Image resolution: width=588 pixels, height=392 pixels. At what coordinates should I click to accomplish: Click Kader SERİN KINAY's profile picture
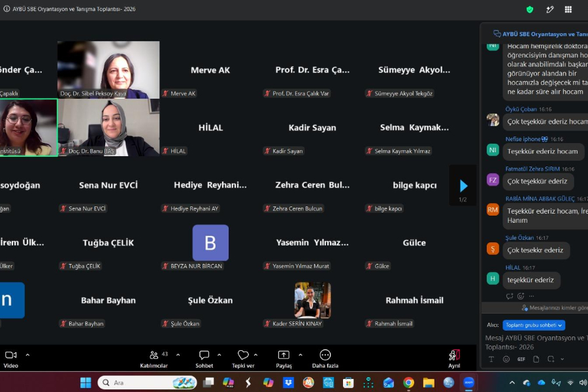tap(312, 300)
